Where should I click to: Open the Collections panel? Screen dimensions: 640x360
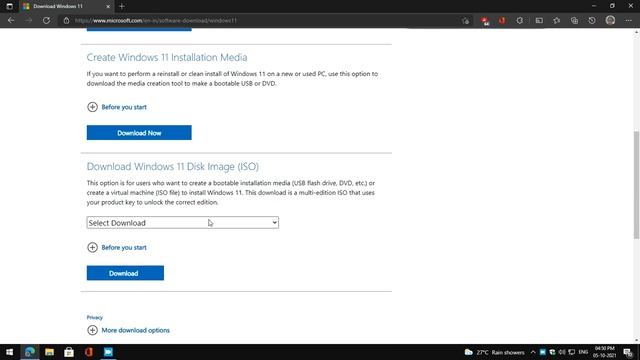click(x=574, y=20)
